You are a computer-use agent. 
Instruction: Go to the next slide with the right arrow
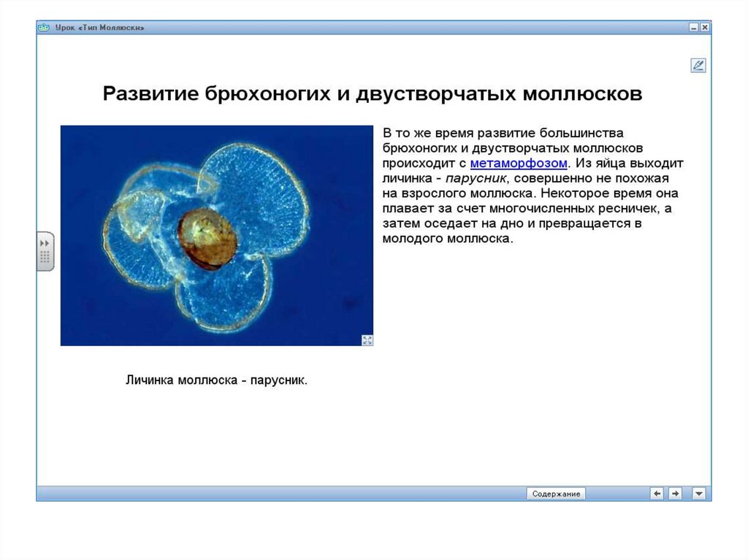675,494
